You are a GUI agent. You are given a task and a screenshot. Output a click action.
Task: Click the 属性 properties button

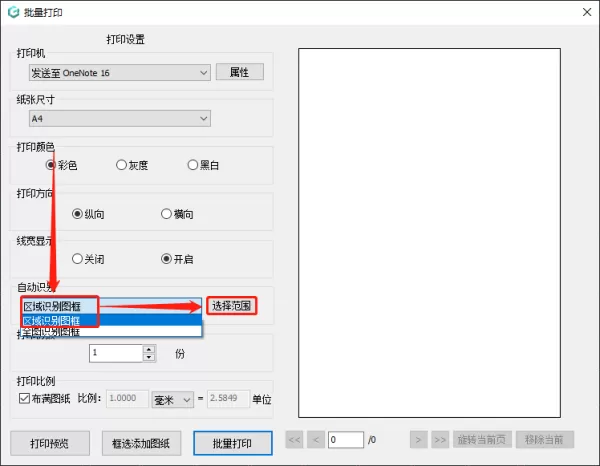240,72
